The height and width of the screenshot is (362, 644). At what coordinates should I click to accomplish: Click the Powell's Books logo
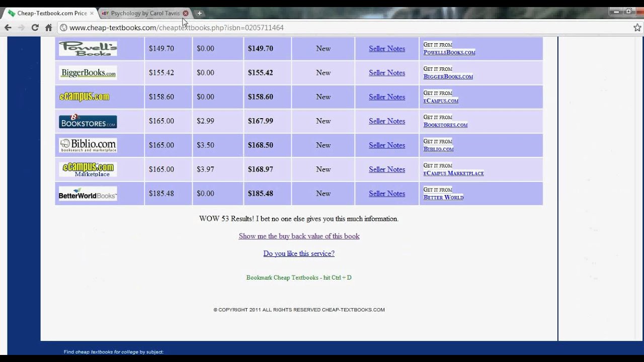click(88, 49)
